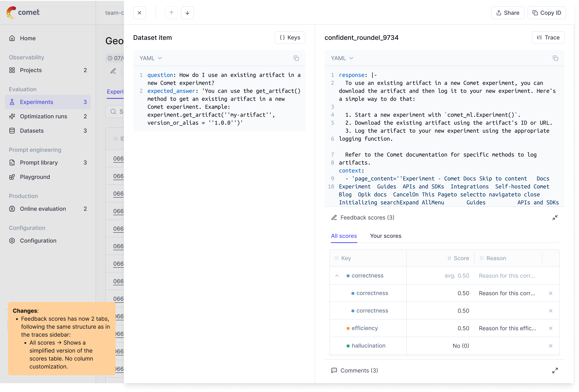579x392 pixels.
Task: Copy the response YAML content
Action: [x=555, y=58]
